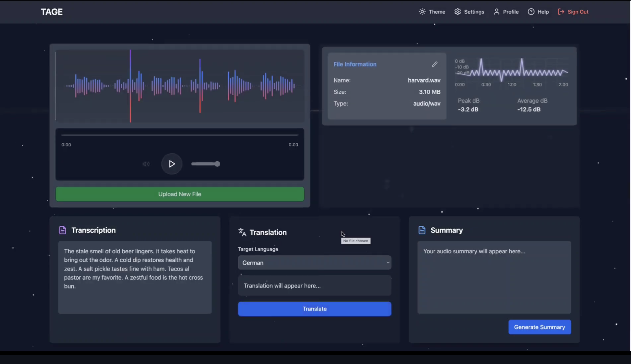This screenshot has width=631, height=364.
Task: Click the Transcription document icon
Action: (x=62, y=230)
